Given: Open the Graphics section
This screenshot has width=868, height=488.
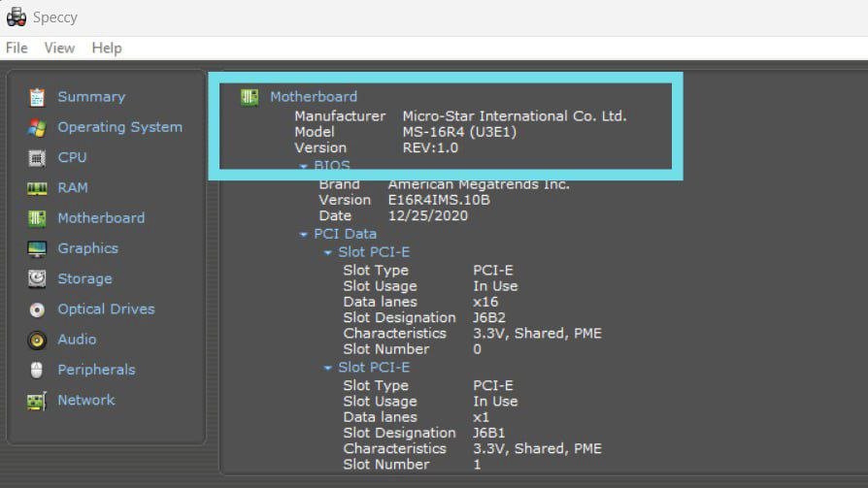Looking at the screenshot, I should [x=88, y=248].
